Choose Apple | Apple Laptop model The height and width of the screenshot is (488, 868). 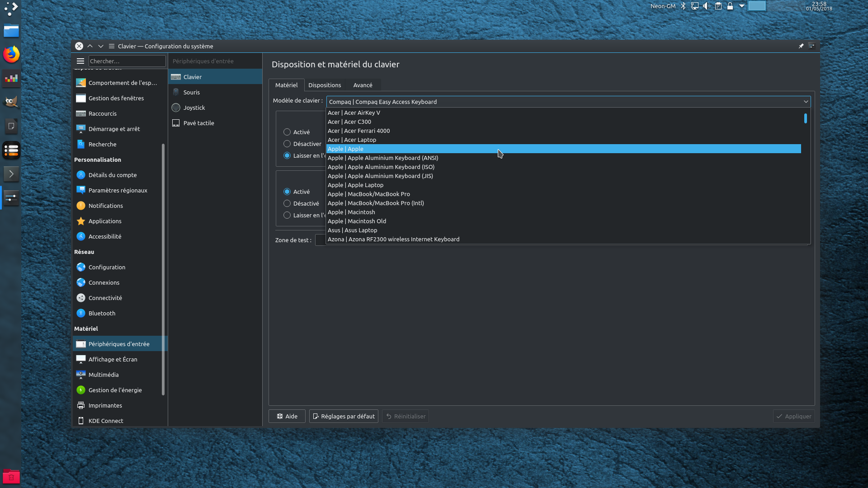[564, 185]
